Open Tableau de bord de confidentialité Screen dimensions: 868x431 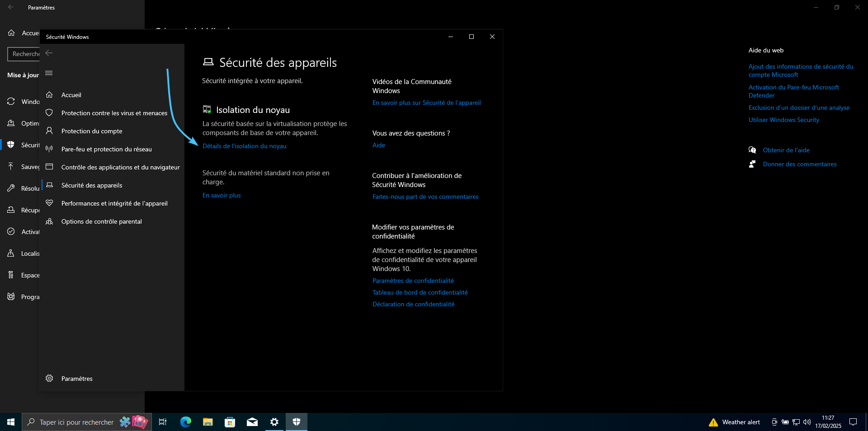click(x=420, y=292)
